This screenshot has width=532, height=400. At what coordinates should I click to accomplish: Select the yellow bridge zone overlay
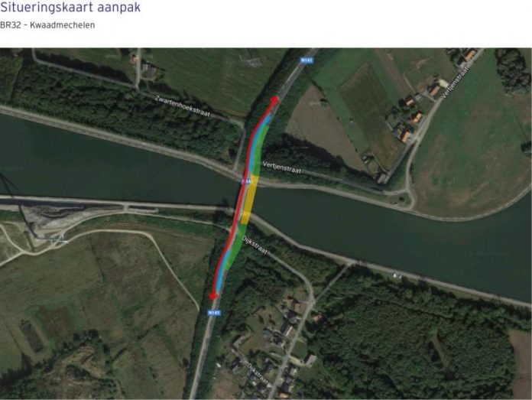[x=250, y=199]
